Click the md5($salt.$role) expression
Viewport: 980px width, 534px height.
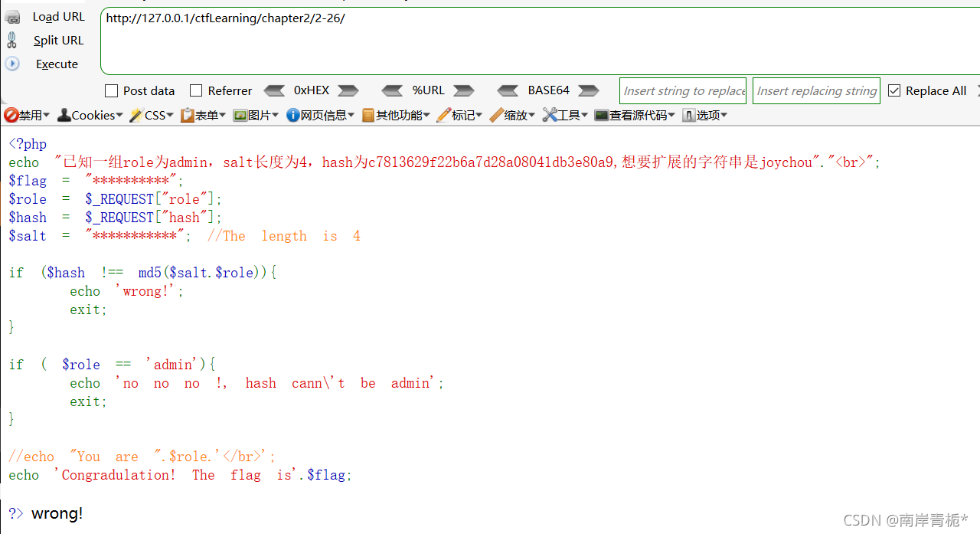click(x=204, y=273)
